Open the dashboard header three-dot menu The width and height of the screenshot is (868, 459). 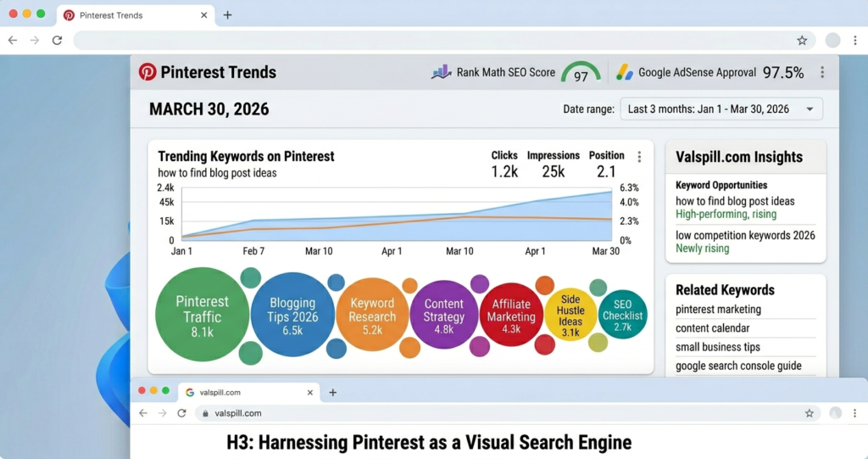point(822,72)
